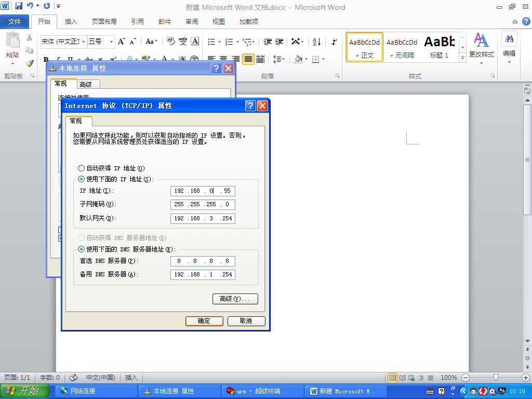Click the Change Styles icon
Screen dimensions: 532x399
481,41
